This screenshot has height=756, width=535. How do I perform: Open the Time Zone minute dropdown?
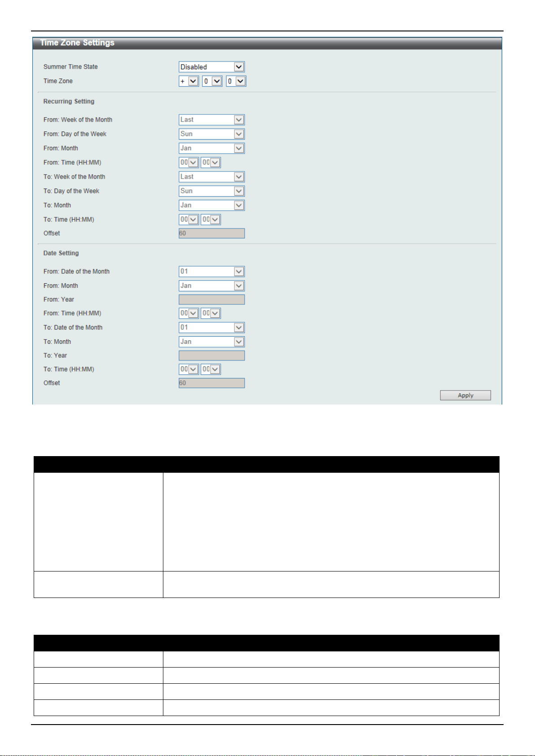click(236, 81)
